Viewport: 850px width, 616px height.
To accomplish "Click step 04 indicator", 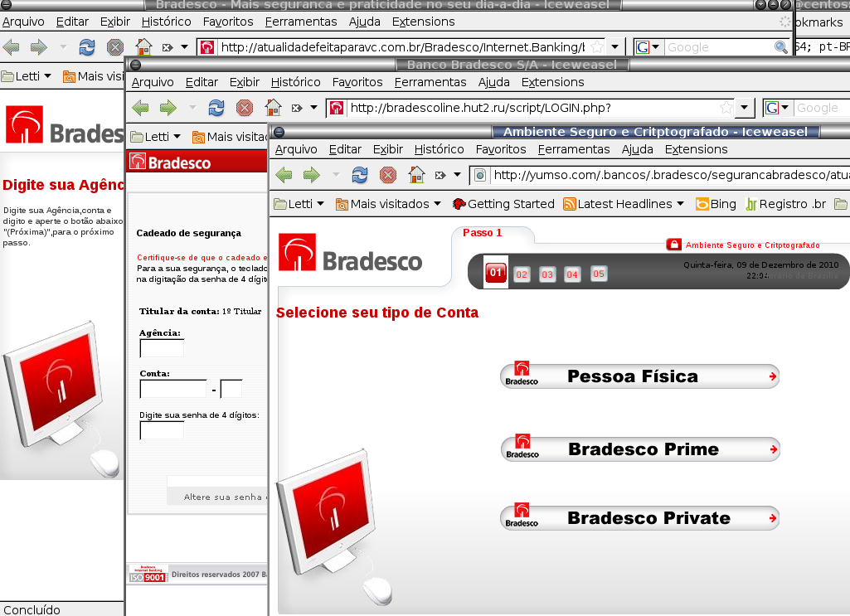I will click(x=572, y=274).
